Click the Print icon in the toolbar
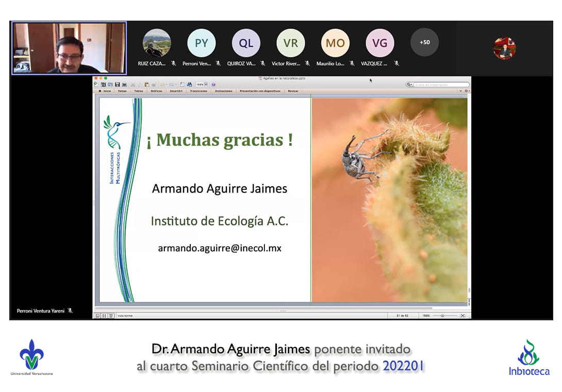 (x=124, y=85)
